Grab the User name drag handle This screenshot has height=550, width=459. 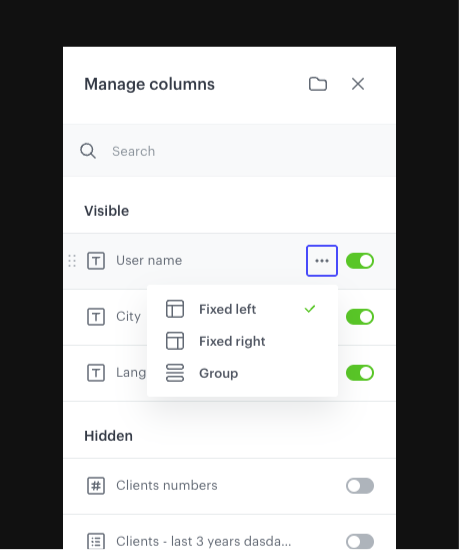pyautogui.click(x=72, y=261)
